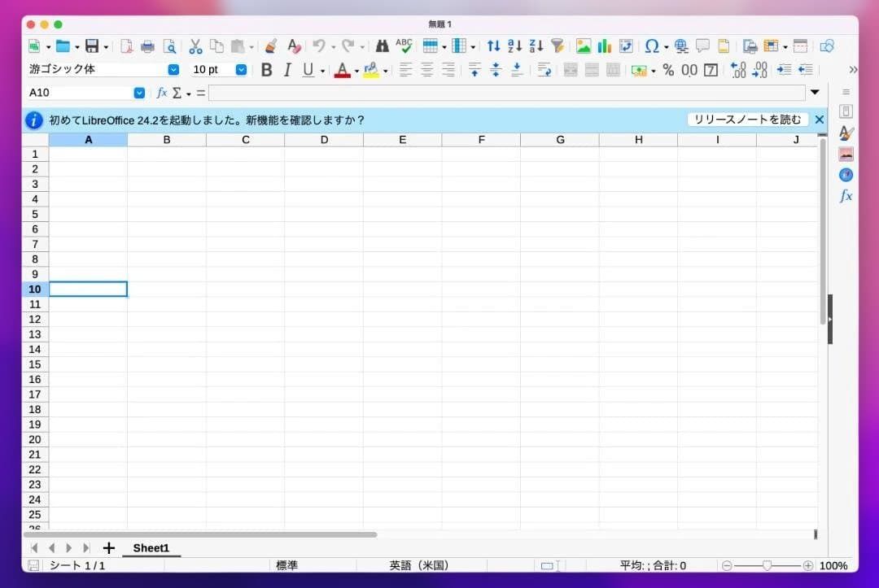
Task: Toggle underline formatting
Action: pyautogui.click(x=305, y=70)
